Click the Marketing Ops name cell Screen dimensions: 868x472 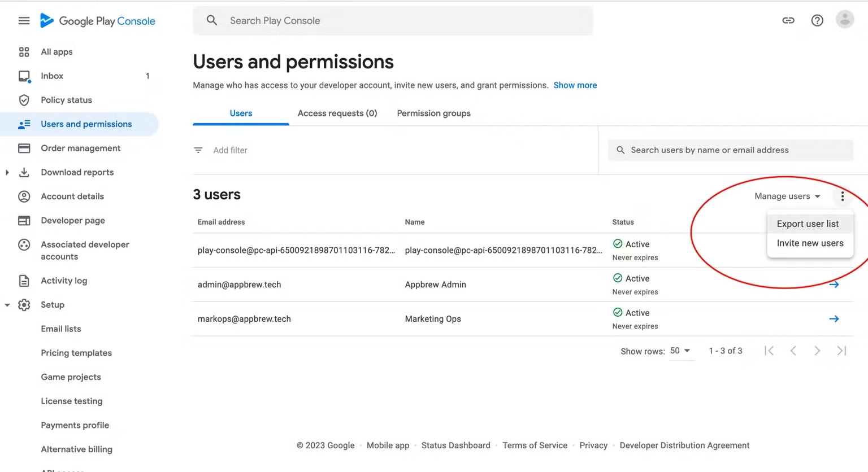point(433,319)
